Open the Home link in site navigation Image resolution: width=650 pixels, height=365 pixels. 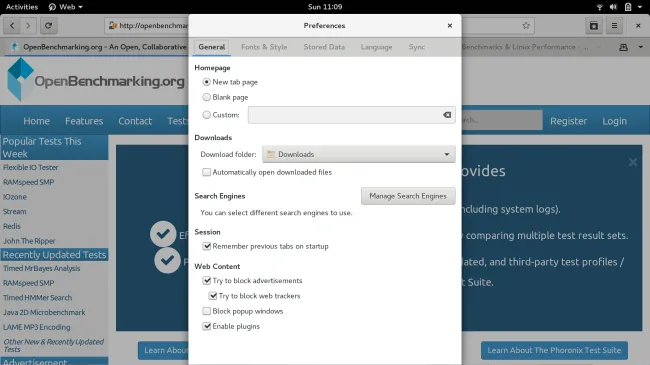36,121
